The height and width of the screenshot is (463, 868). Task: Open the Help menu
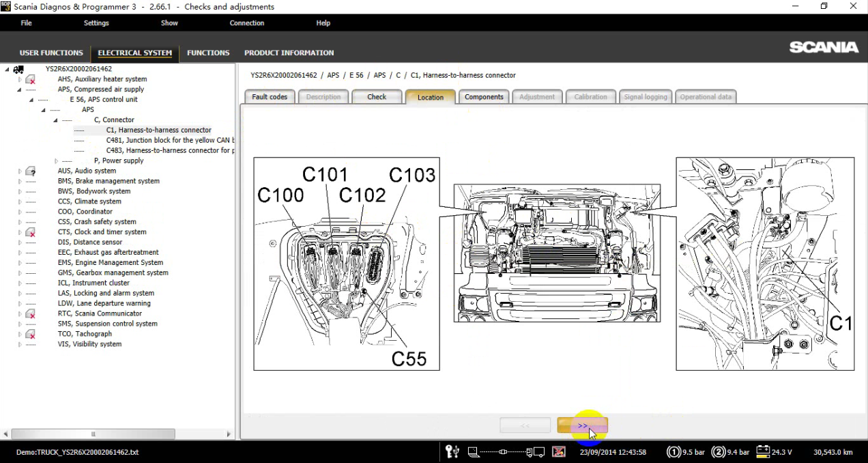pyautogui.click(x=323, y=23)
